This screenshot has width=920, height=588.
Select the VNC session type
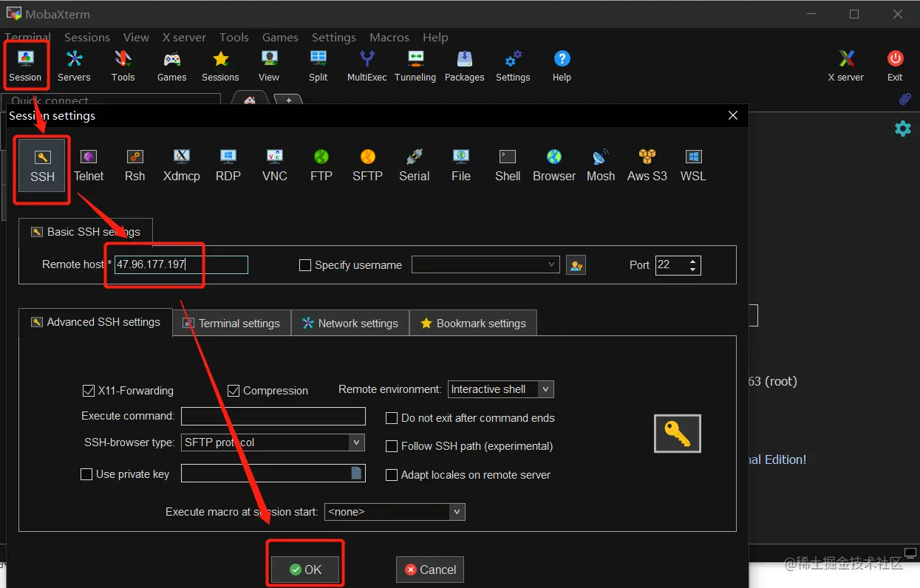click(x=275, y=165)
